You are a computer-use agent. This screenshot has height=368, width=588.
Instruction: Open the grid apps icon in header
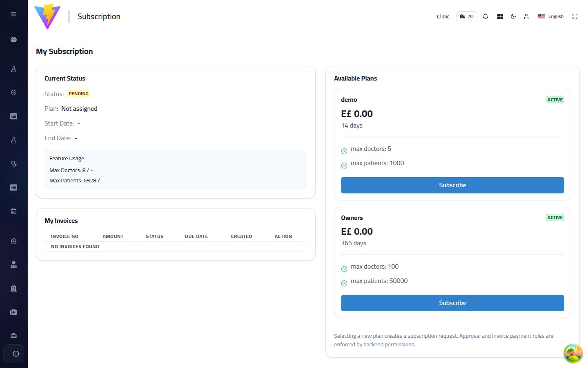pyautogui.click(x=500, y=16)
